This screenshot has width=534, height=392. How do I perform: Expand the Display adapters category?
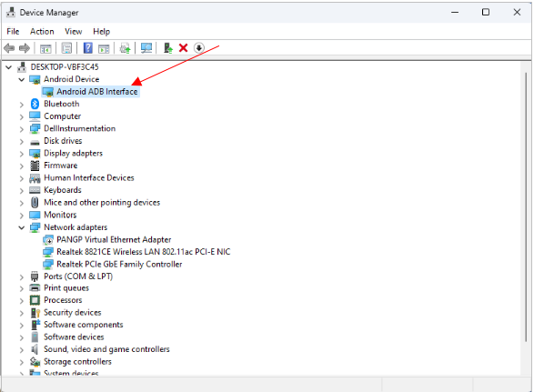[22, 154]
